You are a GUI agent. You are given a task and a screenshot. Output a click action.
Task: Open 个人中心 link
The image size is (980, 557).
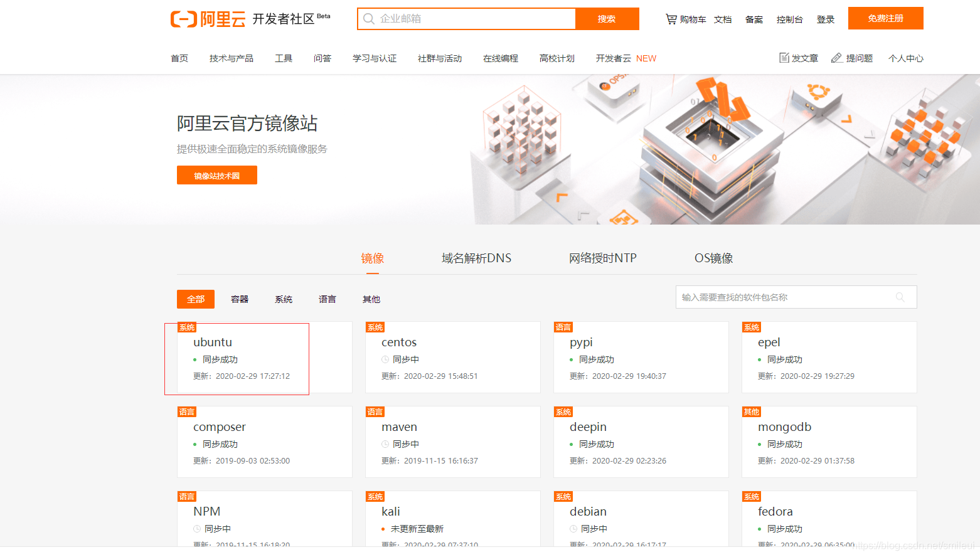pyautogui.click(x=906, y=58)
